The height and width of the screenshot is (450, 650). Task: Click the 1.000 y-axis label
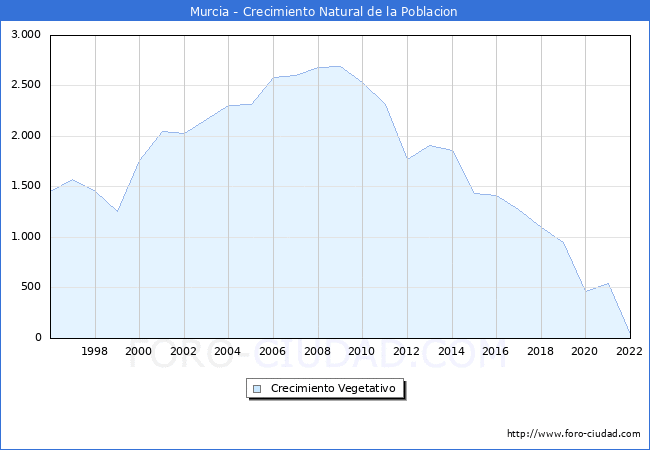coord(26,237)
